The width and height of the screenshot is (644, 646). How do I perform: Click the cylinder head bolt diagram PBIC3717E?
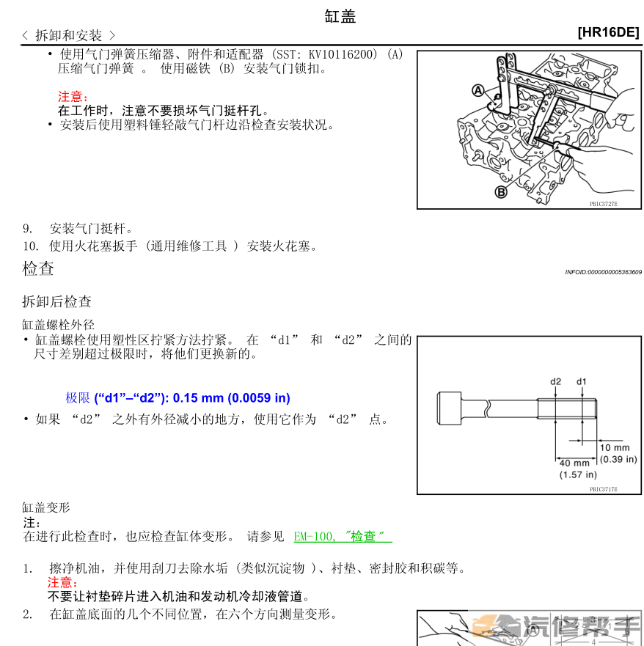[529, 415]
